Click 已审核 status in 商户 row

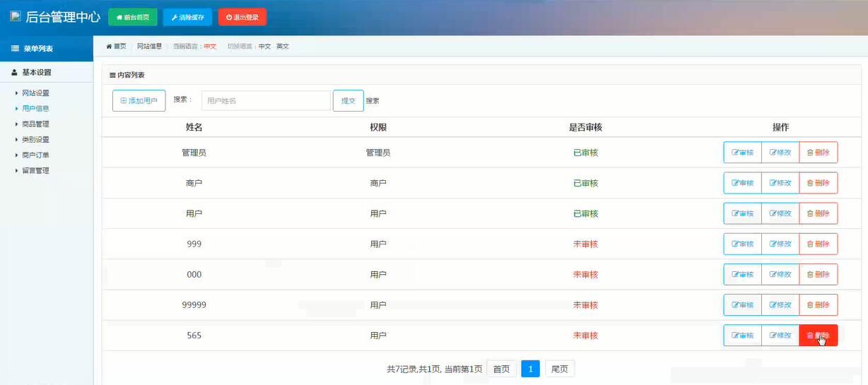coord(585,183)
